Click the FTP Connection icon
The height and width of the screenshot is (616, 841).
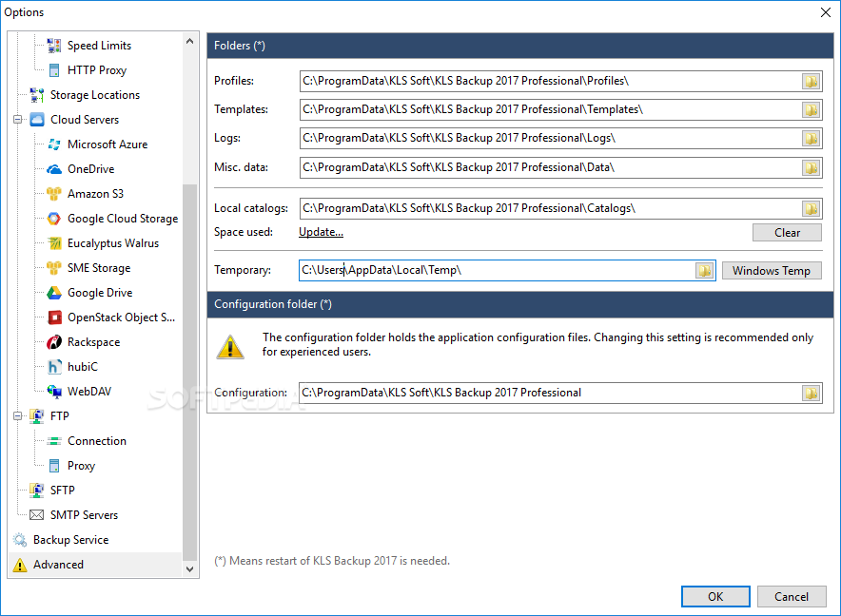tap(54, 441)
